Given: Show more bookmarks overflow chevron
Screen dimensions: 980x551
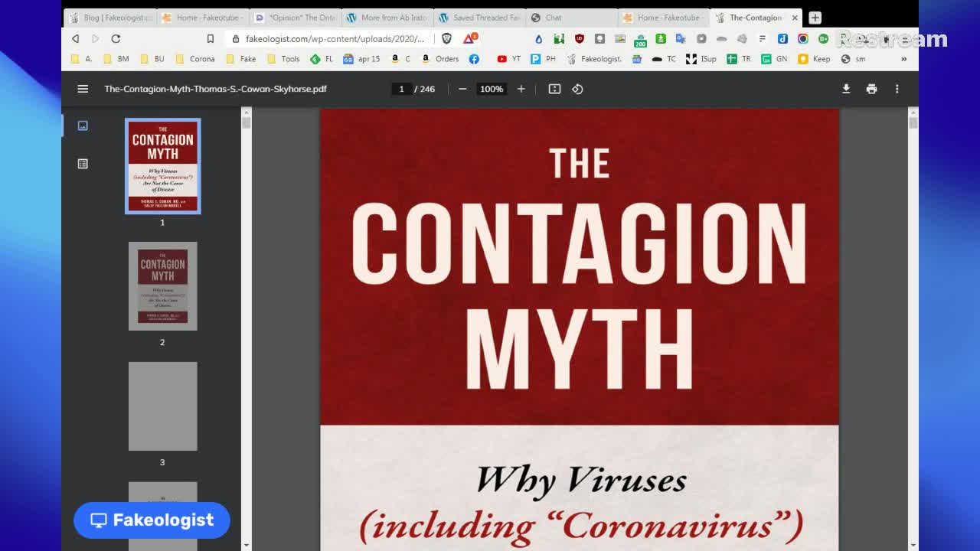Looking at the screenshot, I should pyautogui.click(x=903, y=59).
